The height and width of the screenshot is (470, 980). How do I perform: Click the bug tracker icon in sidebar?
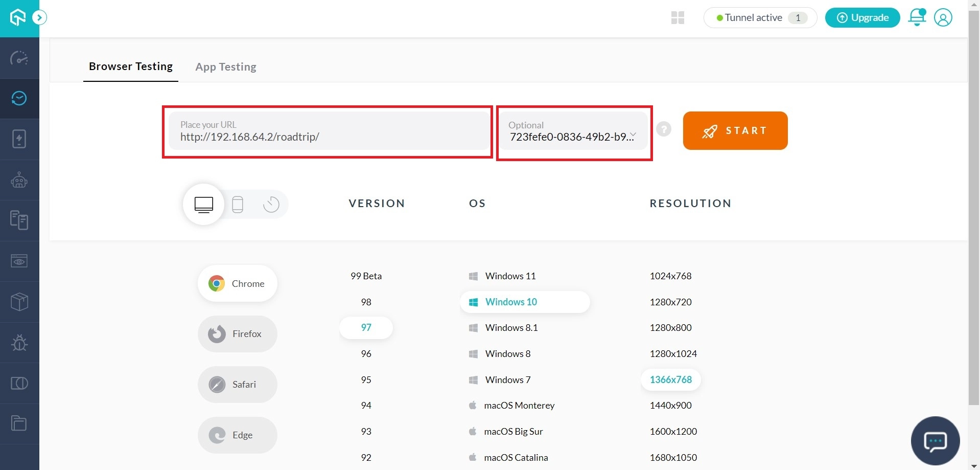(x=19, y=342)
